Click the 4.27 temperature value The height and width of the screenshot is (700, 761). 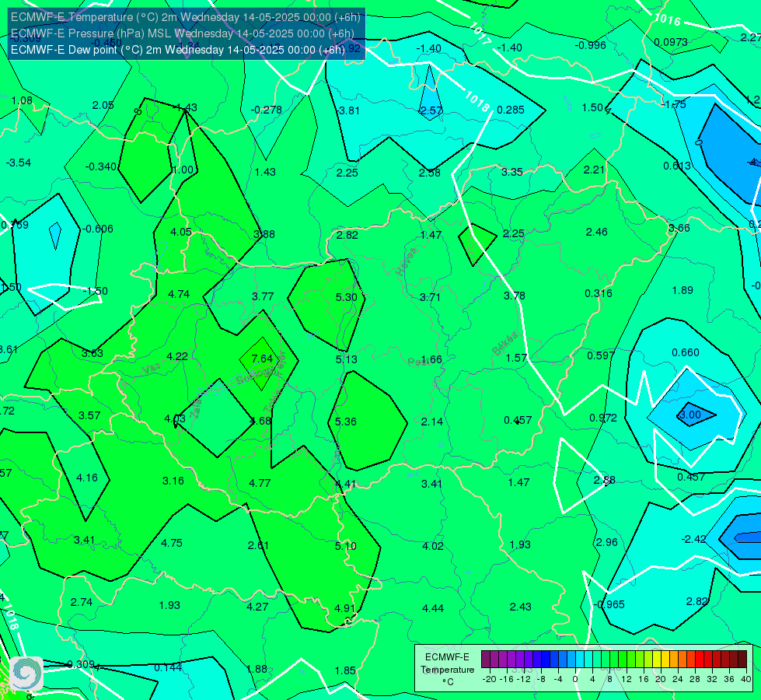click(257, 607)
